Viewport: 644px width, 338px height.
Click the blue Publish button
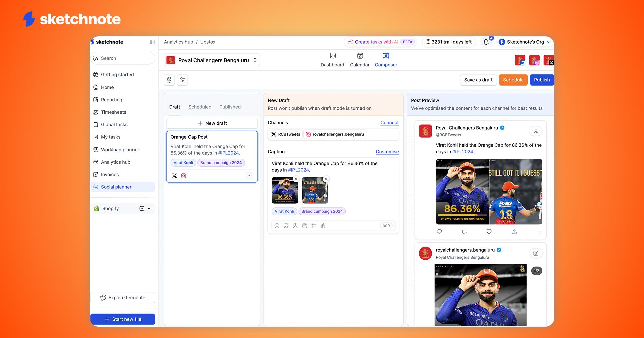[x=542, y=80]
